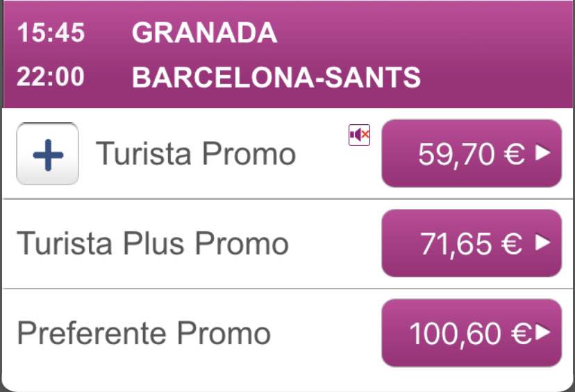Select the 15:45 departure time
The image size is (575, 392).
point(51,33)
